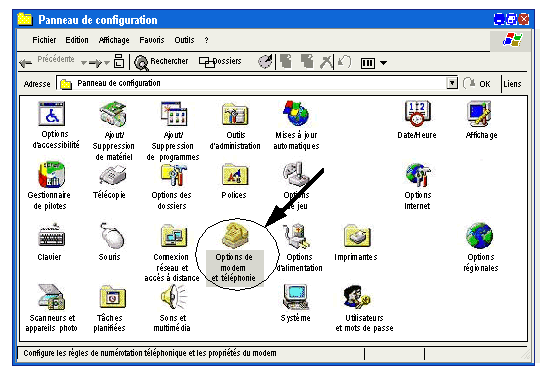
Task: Open Options de modem et téléphonie icon
Action: pos(235,236)
